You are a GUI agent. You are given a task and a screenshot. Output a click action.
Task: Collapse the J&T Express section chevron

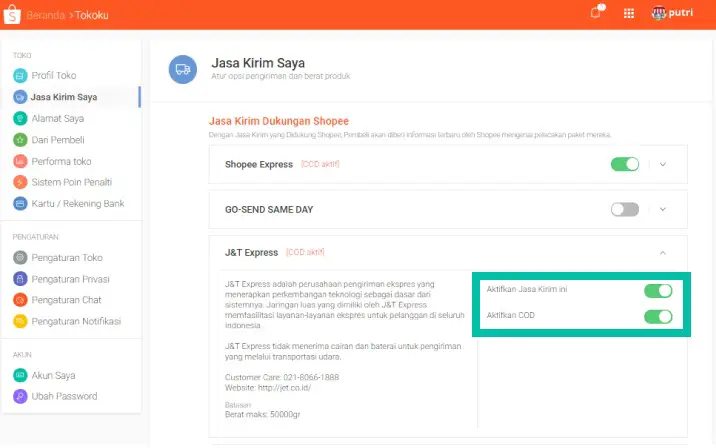point(663,253)
